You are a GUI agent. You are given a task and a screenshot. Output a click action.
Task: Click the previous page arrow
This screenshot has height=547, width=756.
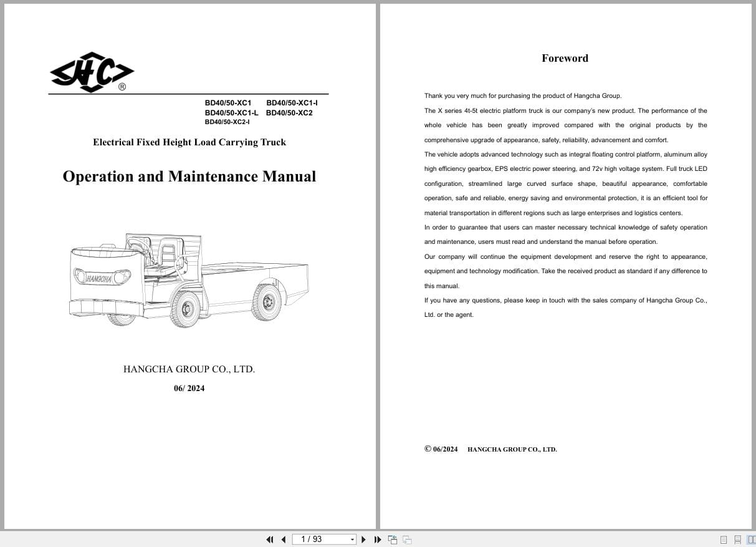point(284,539)
